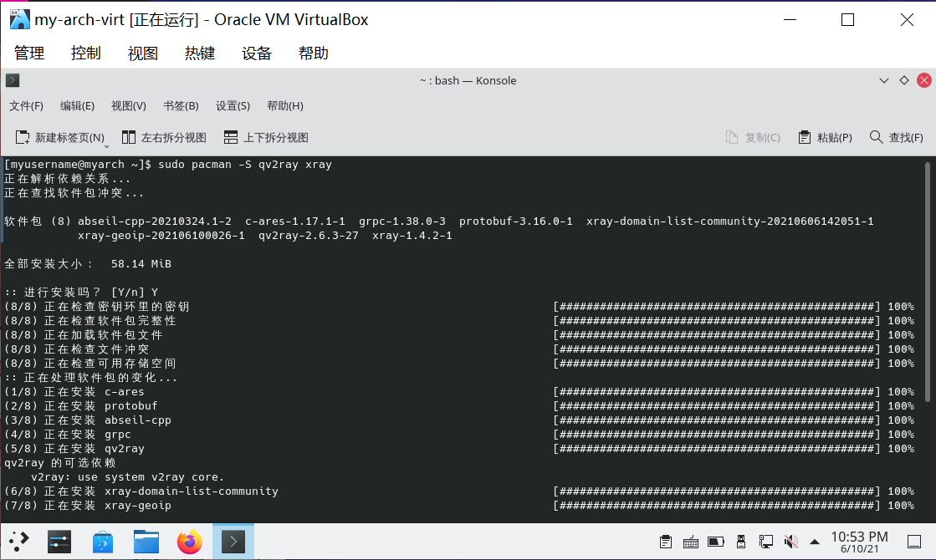Screen dimensions: 936x560
Task: Open 文件(F) menu in Konsole
Action: point(26,106)
